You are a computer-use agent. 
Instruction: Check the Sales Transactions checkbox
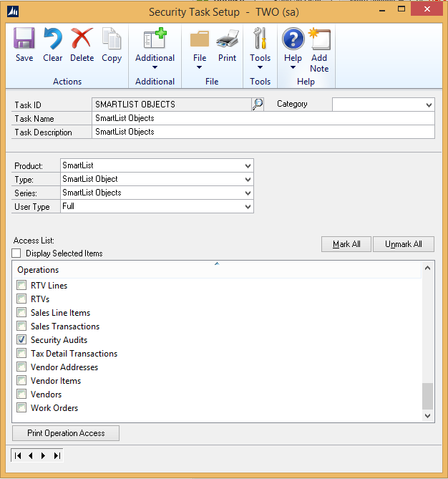[21, 326]
